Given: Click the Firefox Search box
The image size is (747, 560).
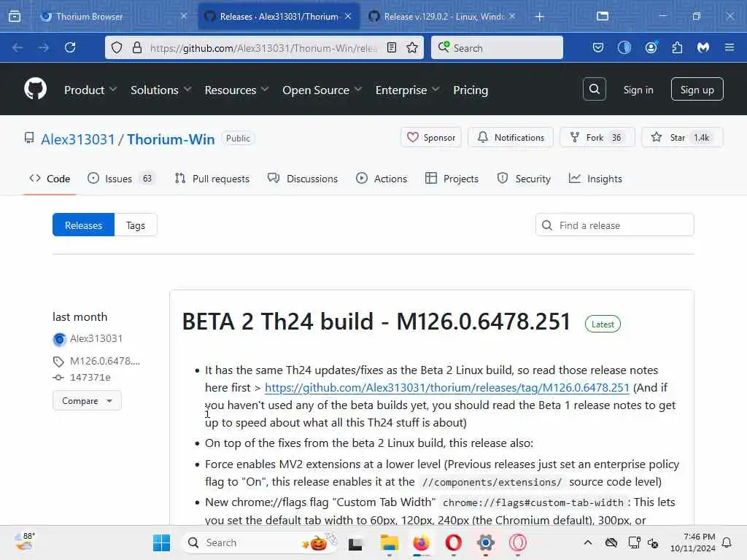Looking at the screenshot, I should click(x=497, y=47).
